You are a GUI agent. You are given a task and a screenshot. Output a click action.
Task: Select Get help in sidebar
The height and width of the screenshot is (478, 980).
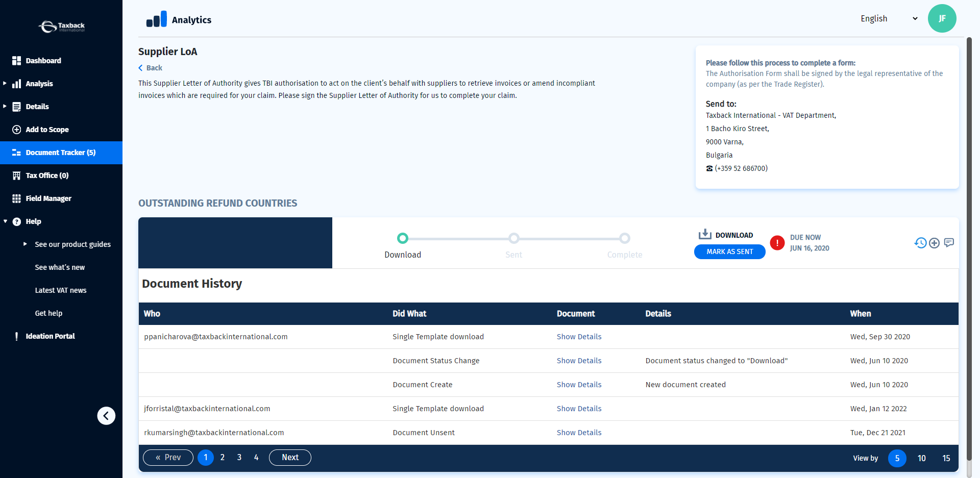(x=48, y=313)
